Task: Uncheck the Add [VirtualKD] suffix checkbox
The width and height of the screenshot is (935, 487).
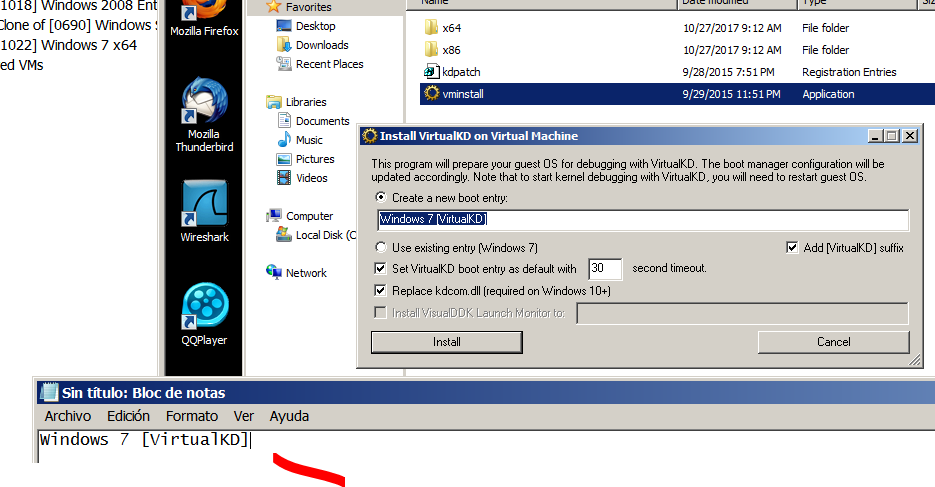Action: 793,247
